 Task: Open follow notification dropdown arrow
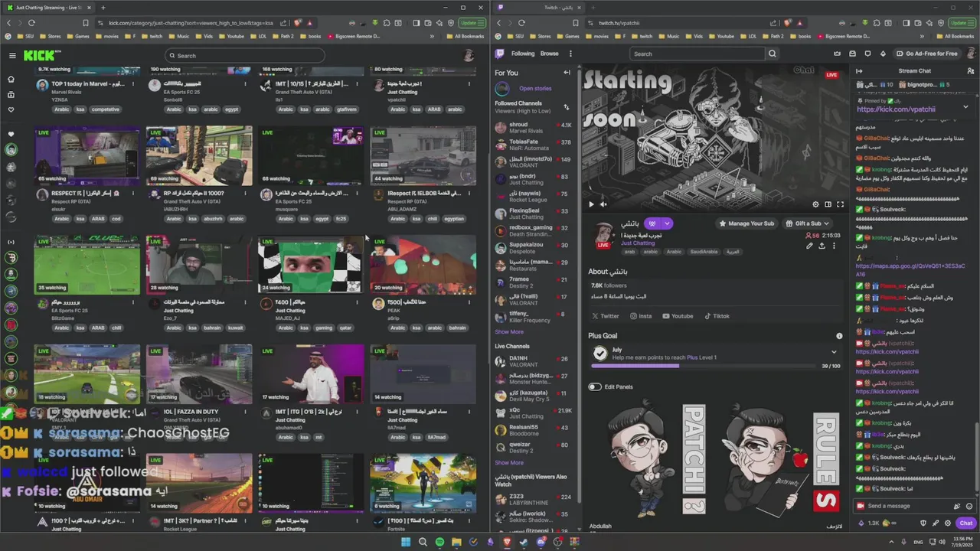667,223
